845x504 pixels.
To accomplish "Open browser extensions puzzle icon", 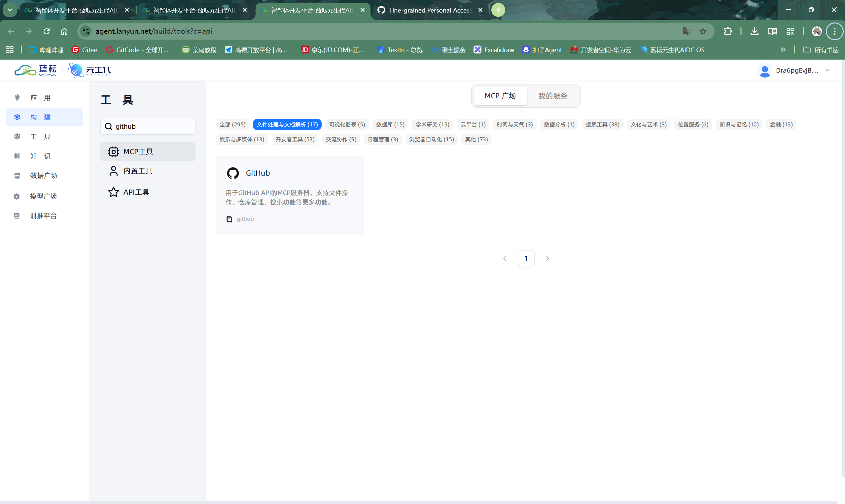I will [727, 31].
